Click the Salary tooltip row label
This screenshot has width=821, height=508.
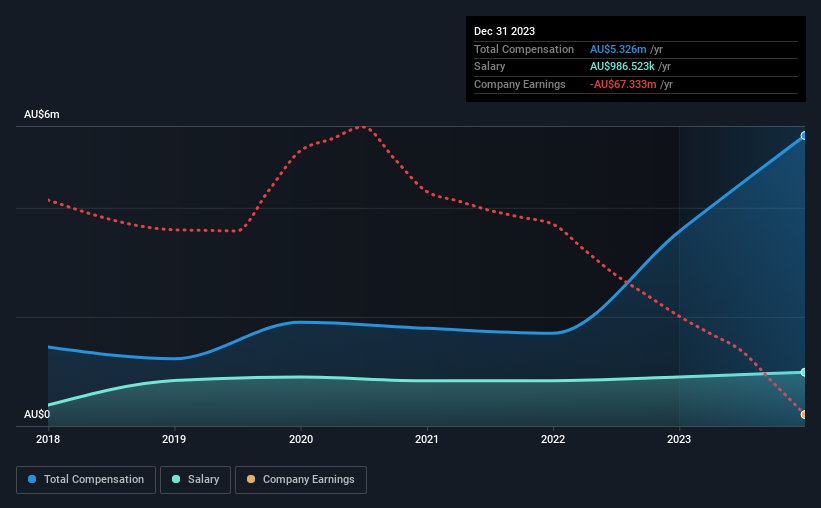click(x=490, y=67)
